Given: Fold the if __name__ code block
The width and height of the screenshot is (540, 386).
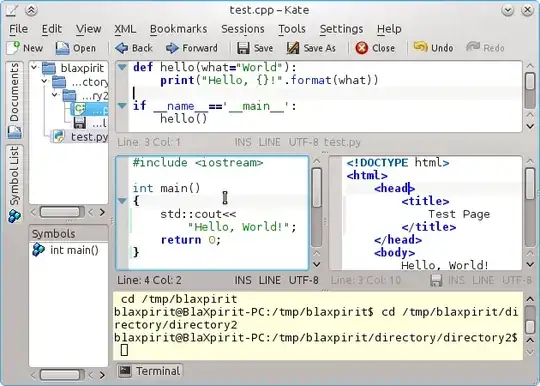Looking at the screenshot, I should 122,106.
